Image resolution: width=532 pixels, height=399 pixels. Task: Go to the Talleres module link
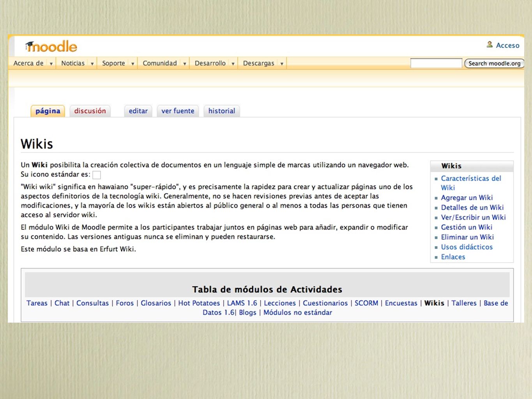pyautogui.click(x=464, y=303)
